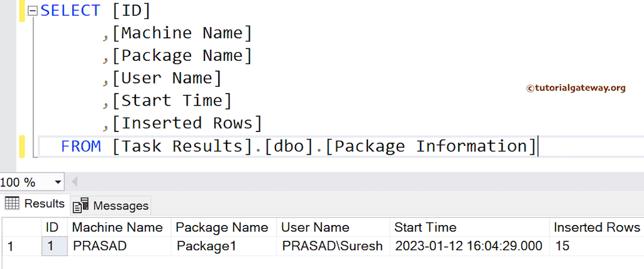Collapse the SELECT statement outline box
The image size is (644, 269).
pos(32,11)
